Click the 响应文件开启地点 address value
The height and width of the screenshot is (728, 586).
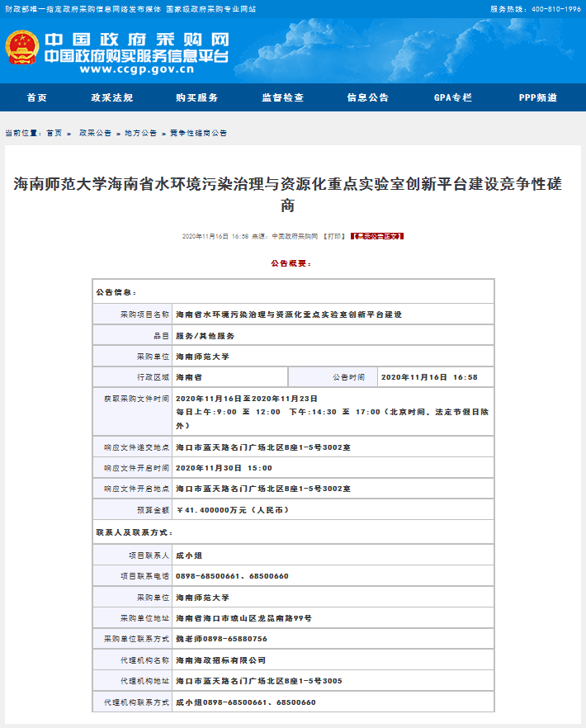click(x=263, y=489)
